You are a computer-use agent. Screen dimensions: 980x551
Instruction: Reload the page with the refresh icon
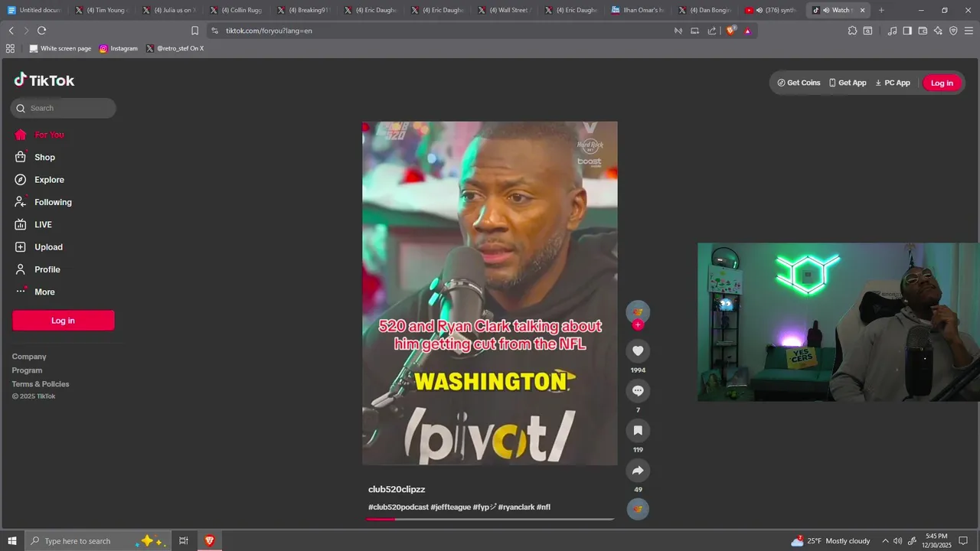(41, 31)
